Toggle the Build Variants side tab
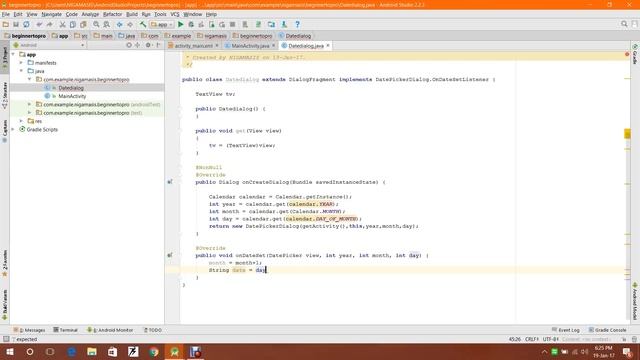 tap(4, 305)
